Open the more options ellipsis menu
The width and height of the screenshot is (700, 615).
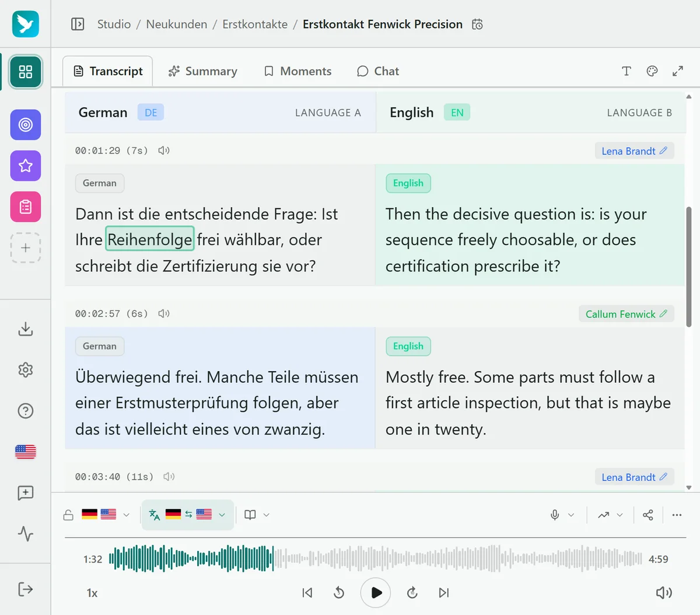677,515
